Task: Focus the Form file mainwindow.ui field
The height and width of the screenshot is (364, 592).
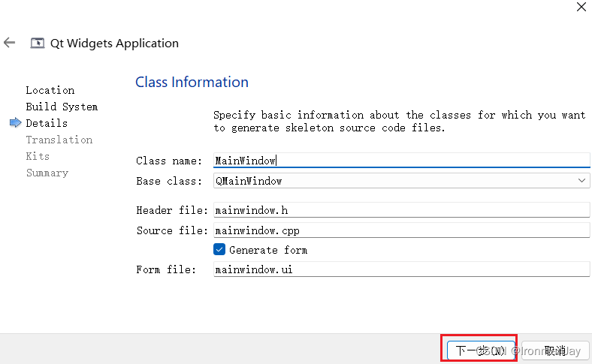Action: [x=401, y=269]
